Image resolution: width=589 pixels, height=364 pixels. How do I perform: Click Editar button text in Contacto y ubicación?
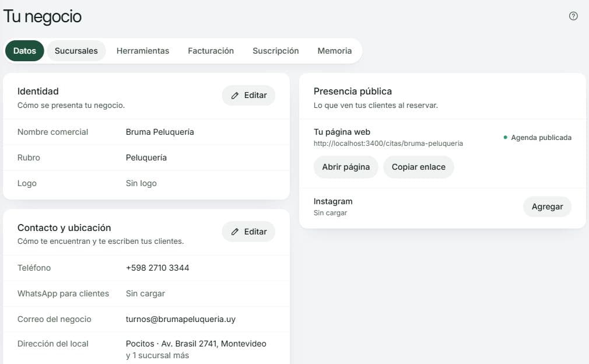pos(255,232)
